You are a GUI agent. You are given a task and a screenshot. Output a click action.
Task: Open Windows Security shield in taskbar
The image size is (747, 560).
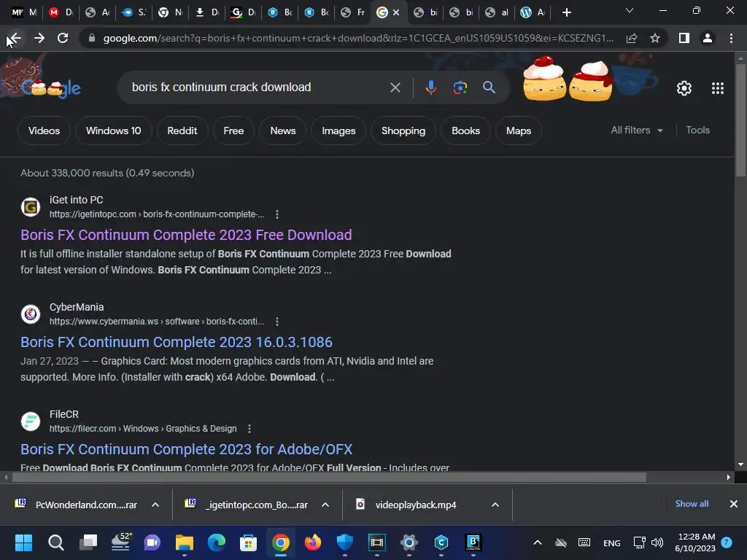tap(344, 542)
